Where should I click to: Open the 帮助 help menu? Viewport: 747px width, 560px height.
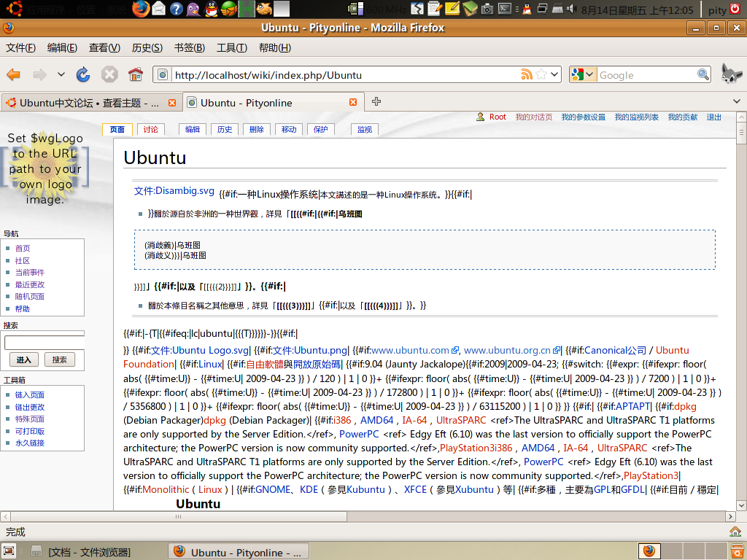[x=274, y=47]
